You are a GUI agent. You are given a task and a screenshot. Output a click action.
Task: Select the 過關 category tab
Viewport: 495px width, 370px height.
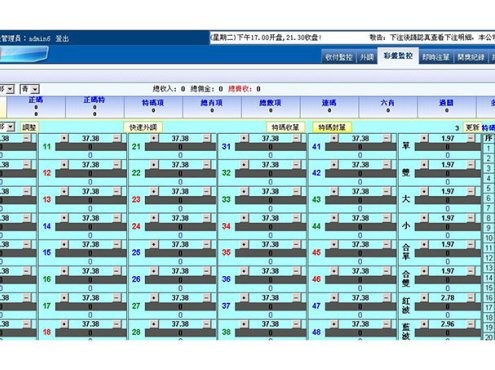pos(447,107)
